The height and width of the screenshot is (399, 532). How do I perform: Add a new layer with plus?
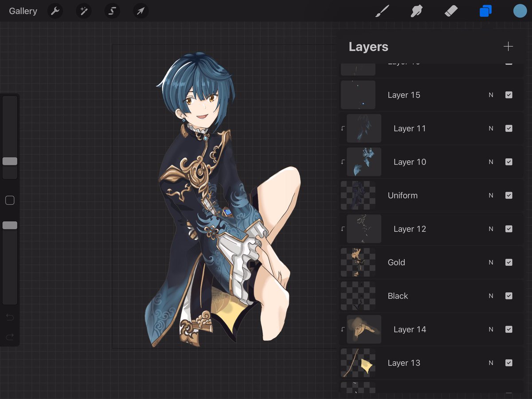tap(509, 47)
